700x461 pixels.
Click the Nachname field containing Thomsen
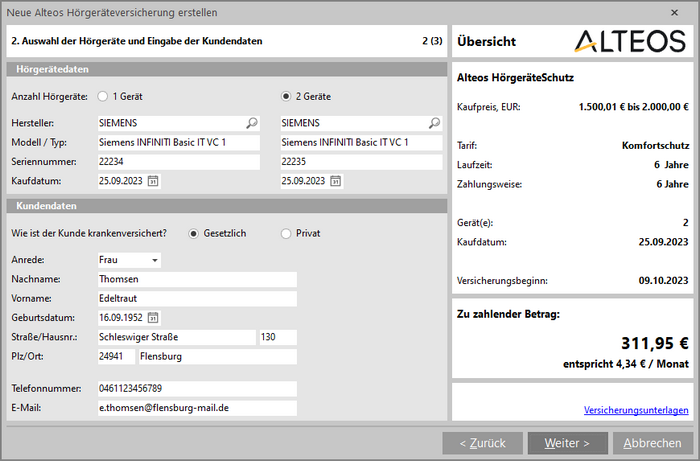(196, 279)
